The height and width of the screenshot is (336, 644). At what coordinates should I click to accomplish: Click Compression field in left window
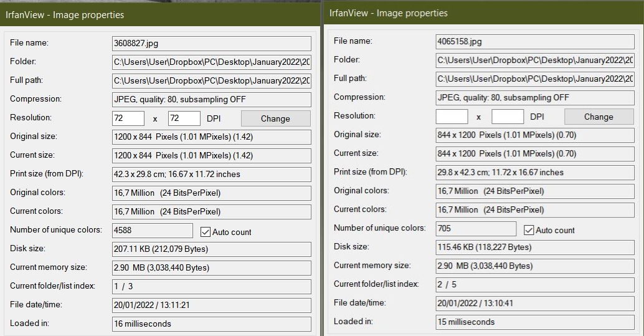click(212, 100)
